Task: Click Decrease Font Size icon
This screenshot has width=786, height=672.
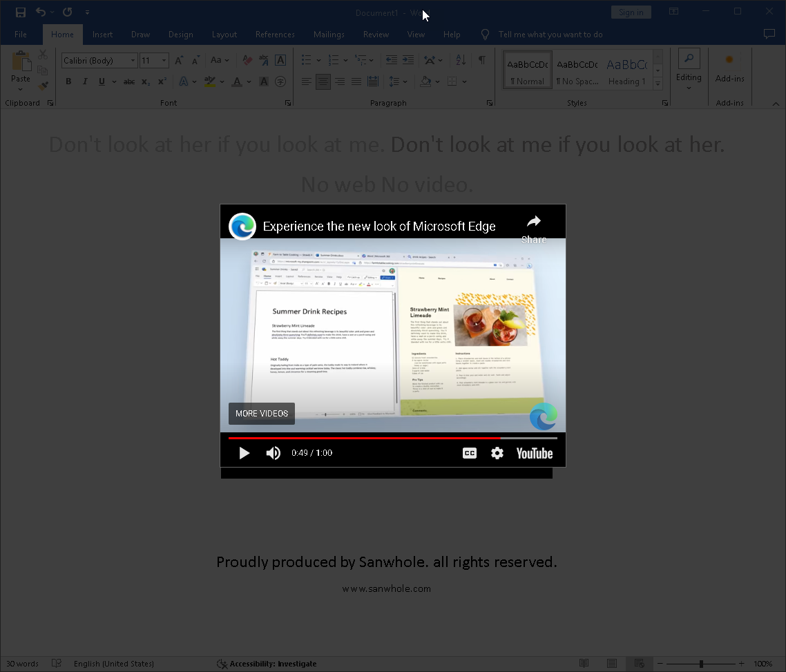Action: click(x=195, y=60)
